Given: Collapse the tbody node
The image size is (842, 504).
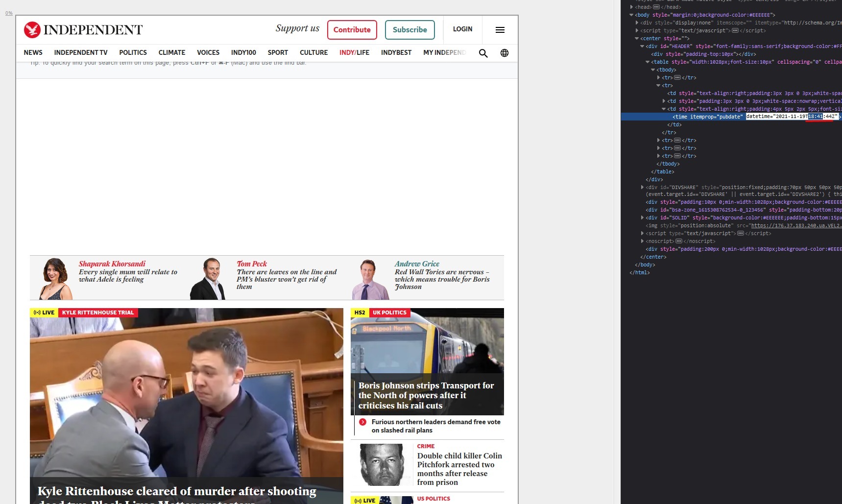Looking at the screenshot, I should [653, 70].
